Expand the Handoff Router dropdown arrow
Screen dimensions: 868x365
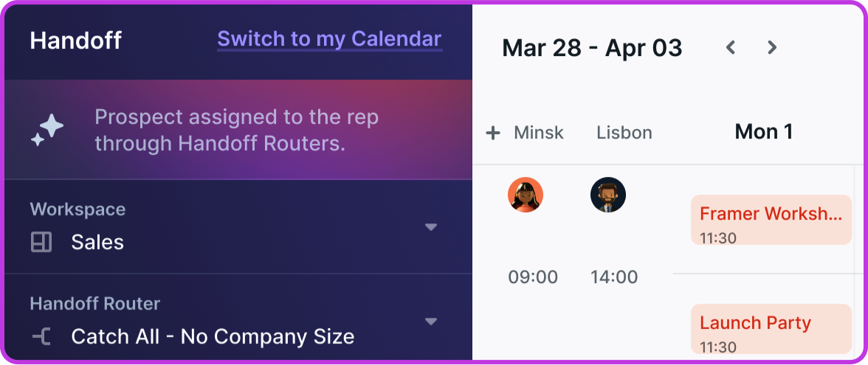tap(431, 321)
